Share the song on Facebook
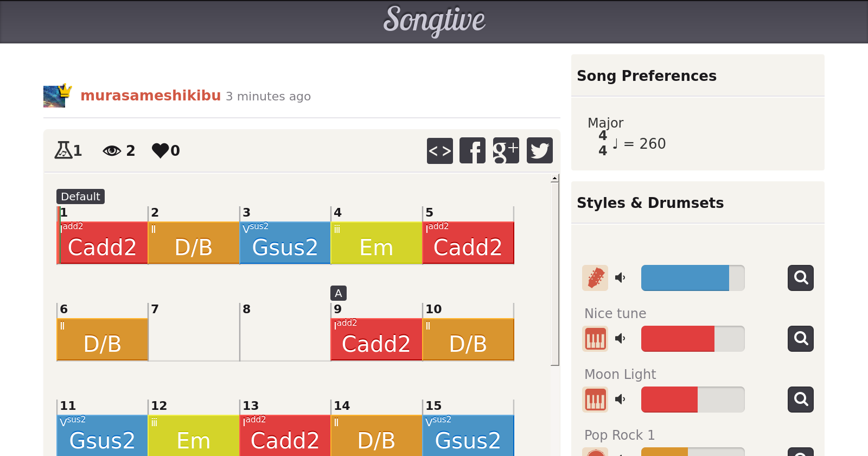Viewport: 868px width, 456px height. click(473, 150)
